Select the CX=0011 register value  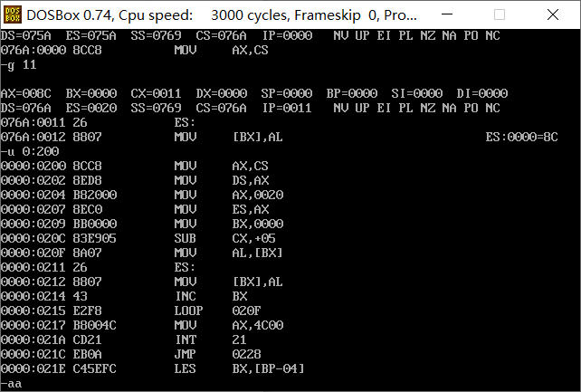[x=156, y=93]
